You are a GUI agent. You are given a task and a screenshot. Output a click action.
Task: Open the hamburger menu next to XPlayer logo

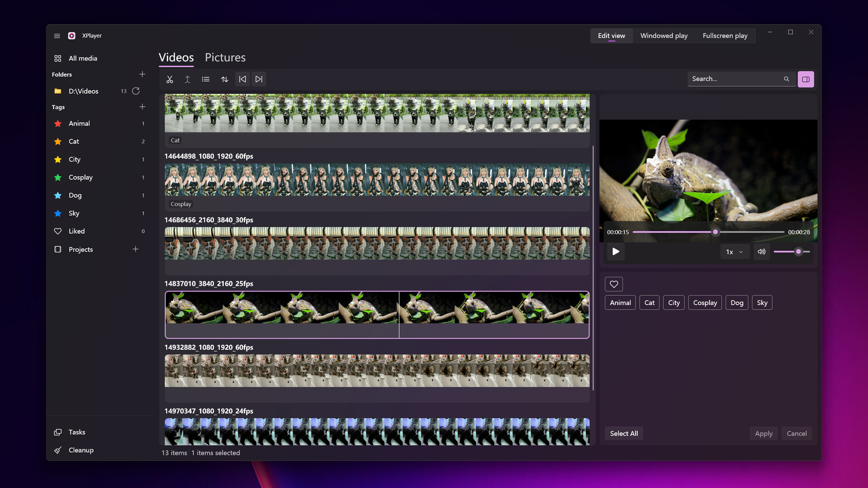coord(57,36)
